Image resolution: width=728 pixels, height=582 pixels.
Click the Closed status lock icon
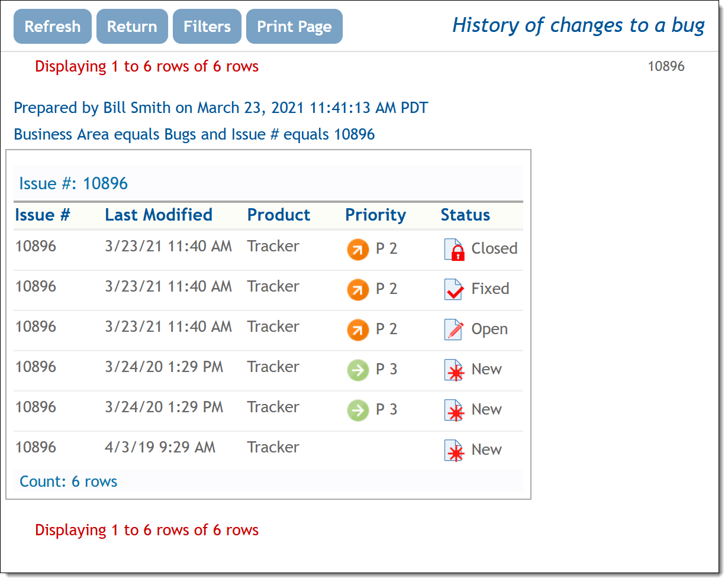(454, 250)
